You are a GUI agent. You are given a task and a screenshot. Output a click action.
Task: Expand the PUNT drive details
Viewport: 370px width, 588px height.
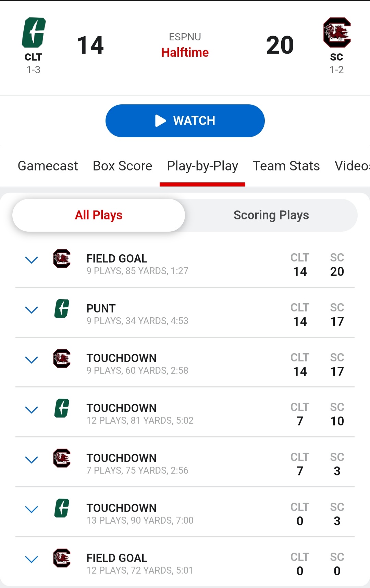(32, 310)
